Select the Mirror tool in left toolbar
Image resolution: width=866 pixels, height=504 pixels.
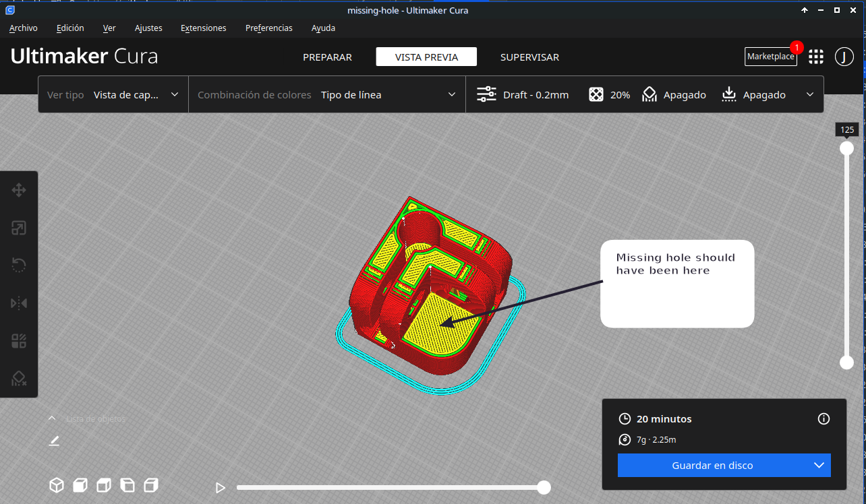point(19,303)
